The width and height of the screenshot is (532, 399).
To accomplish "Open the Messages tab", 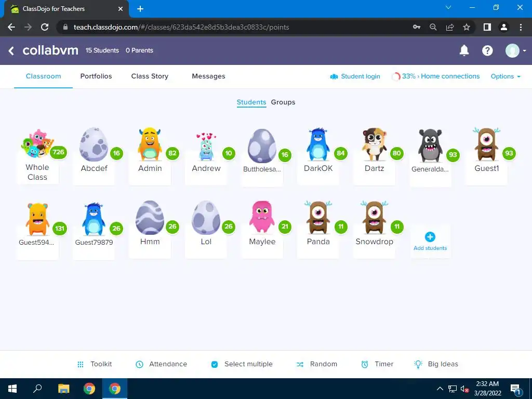I will 208,76.
